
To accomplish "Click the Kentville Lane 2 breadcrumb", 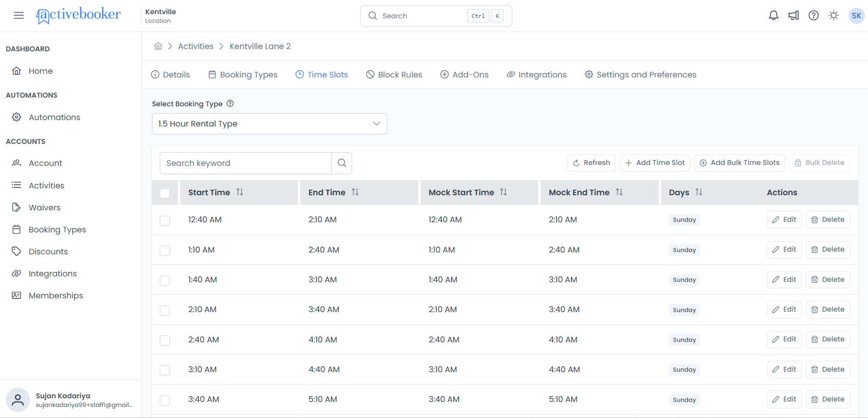I will click(260, 46).
